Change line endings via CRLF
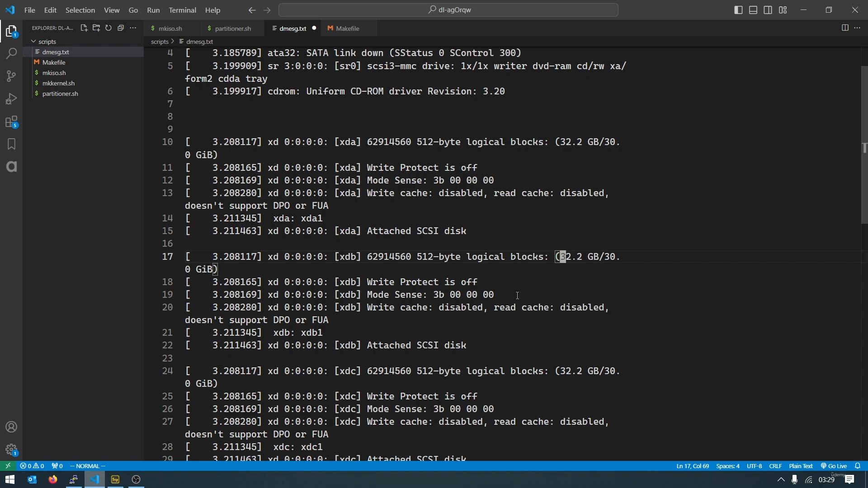Viewport: 868px width, 488px height. point(775,466)
